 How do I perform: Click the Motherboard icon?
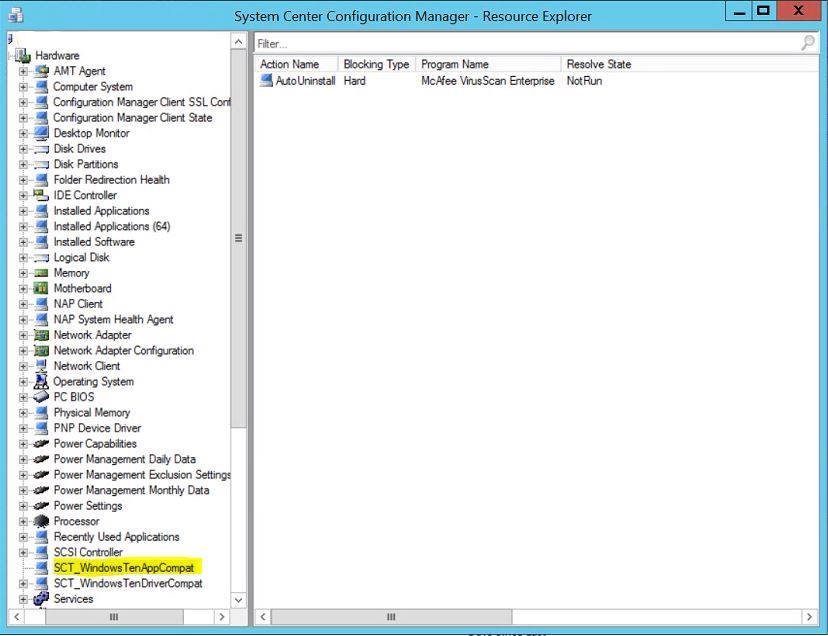point(41,288)
